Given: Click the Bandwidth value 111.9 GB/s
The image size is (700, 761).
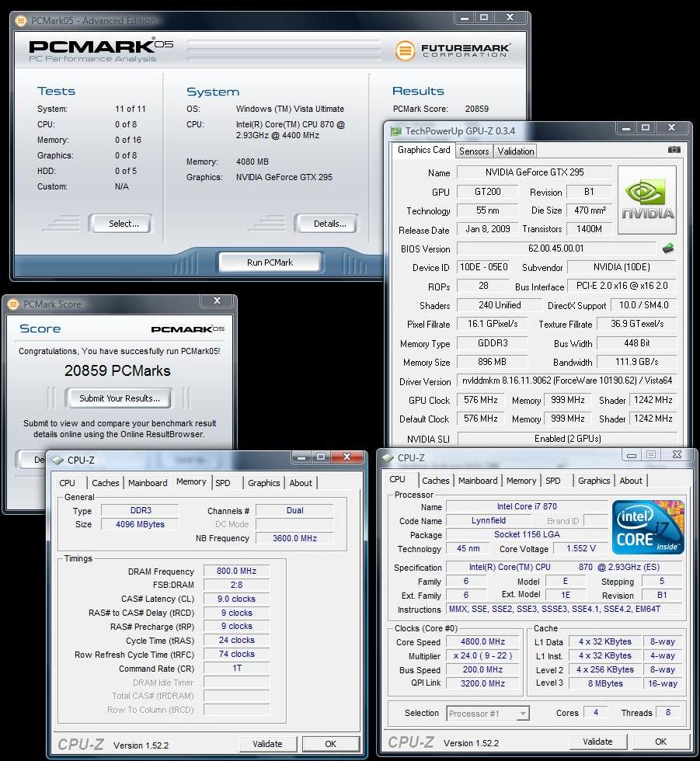Looking at the screenshot, I should 636,362.
